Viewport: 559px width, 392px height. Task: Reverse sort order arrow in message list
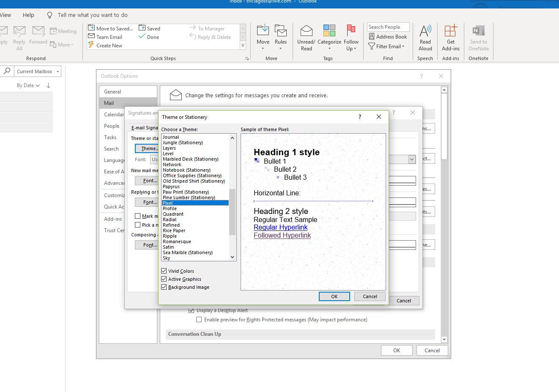pyautogui.click(x=48, y=85)
